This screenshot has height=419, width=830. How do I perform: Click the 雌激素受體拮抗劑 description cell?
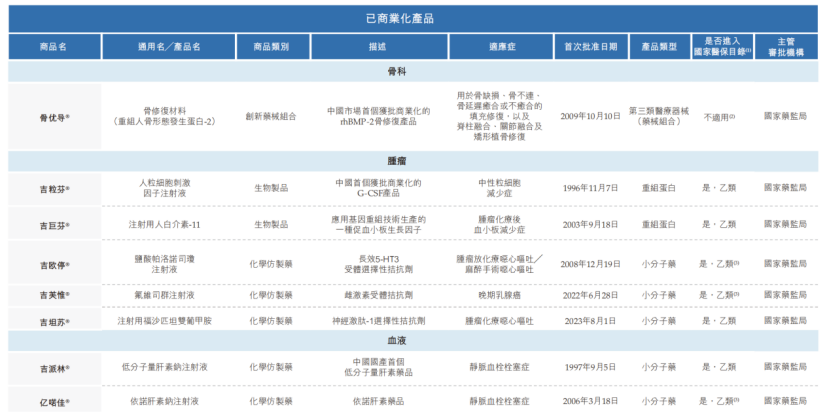378,295
